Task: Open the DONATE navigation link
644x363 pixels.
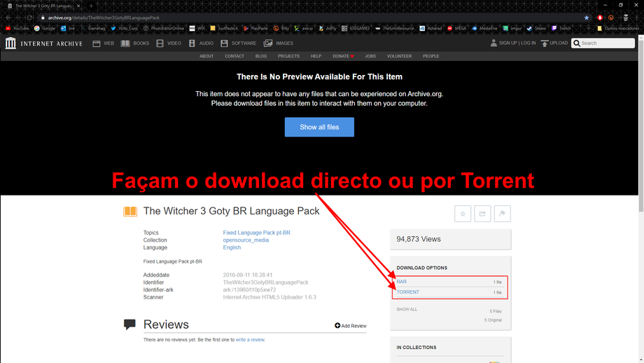Action: [x=343, y=56]
